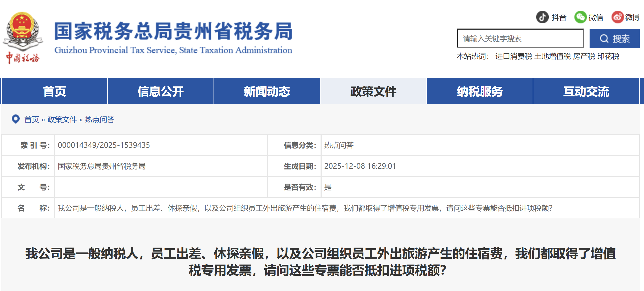
Task: Click the location pin icon in the breadcrumb
Action: [x=16, y=119]
